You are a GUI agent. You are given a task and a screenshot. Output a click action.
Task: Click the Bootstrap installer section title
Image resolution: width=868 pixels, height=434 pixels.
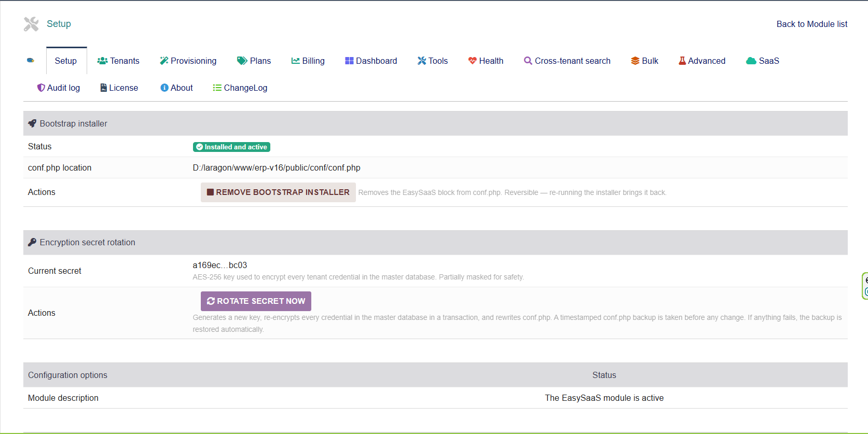click(74, 123)
